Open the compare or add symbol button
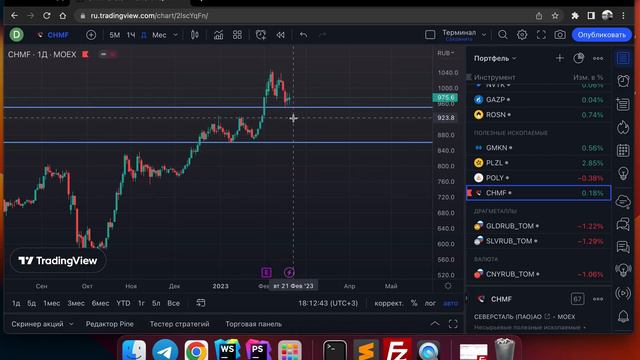 (91, 35)
